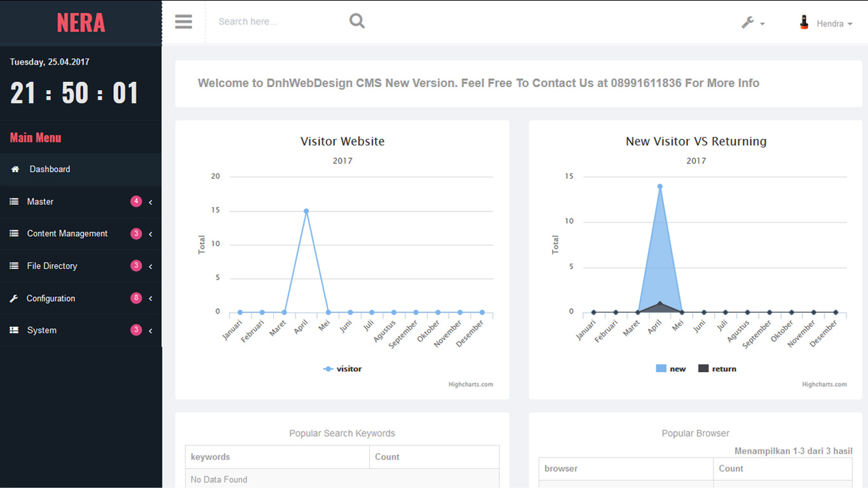Click the hamburger menu toggle icon
This screenshot has width=868, height=488.
(184, 22)
